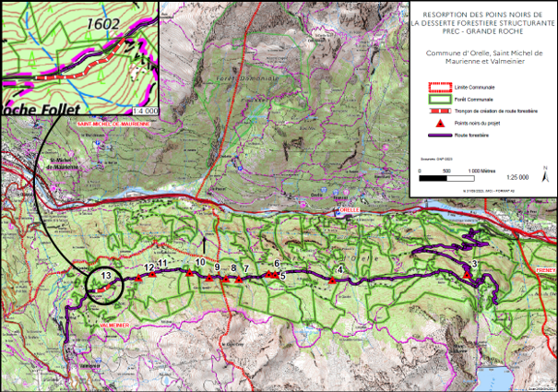Click the FRENEY label at right edge

tap(545, 270)
